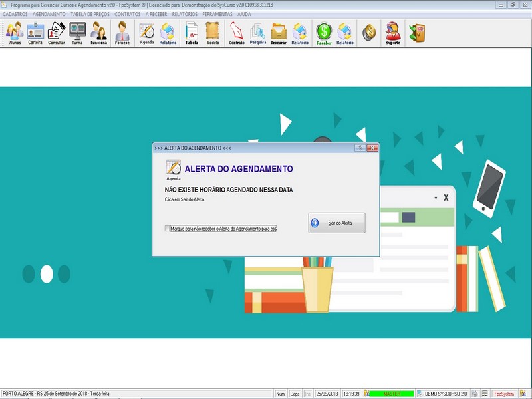Check the box to stop receiving alerts

(168, 229)
